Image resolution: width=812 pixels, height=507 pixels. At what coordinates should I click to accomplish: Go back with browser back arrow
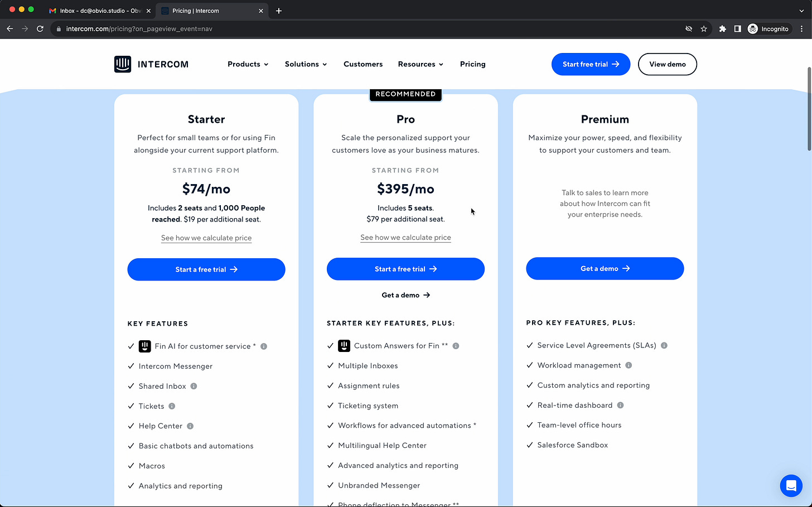tap(9, 28)
